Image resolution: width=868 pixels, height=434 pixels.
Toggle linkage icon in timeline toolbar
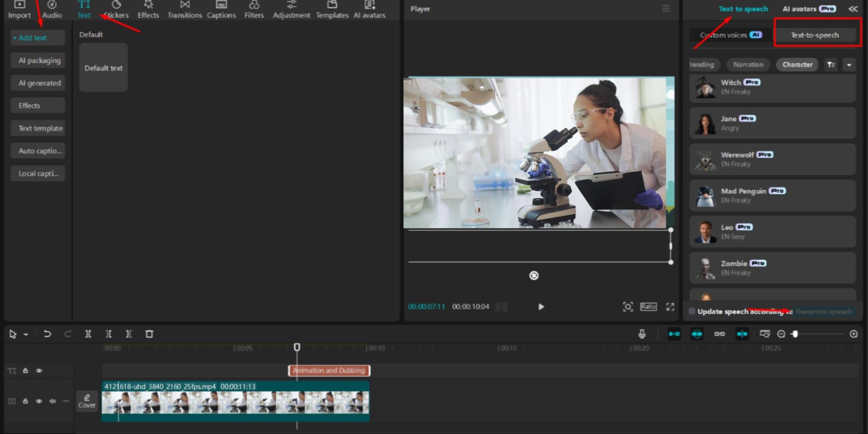[x=719, y=334]
